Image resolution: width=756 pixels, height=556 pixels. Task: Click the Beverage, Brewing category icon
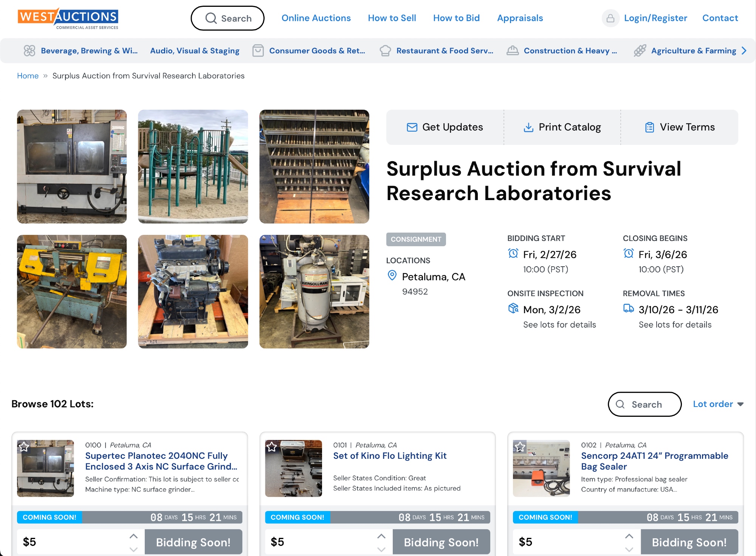click(29, 51)
